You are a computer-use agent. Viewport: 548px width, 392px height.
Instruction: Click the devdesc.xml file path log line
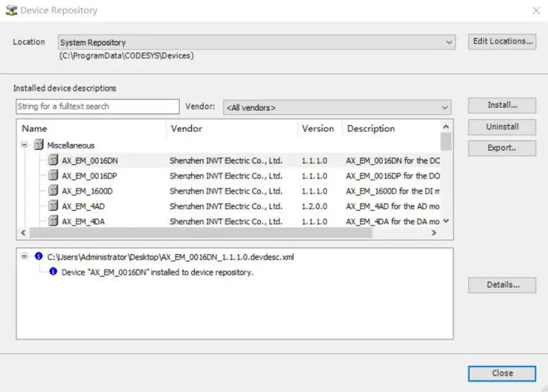170,257
